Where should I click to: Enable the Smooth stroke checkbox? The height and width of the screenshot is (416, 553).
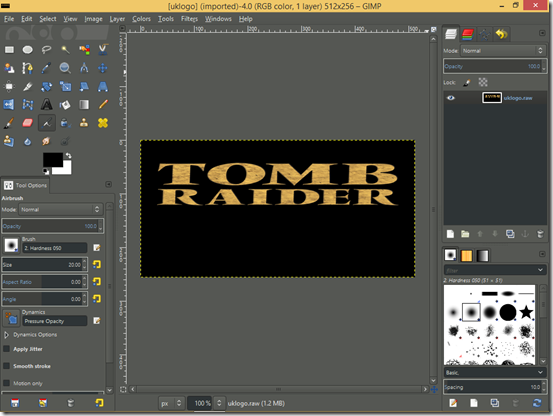[6, 366]
